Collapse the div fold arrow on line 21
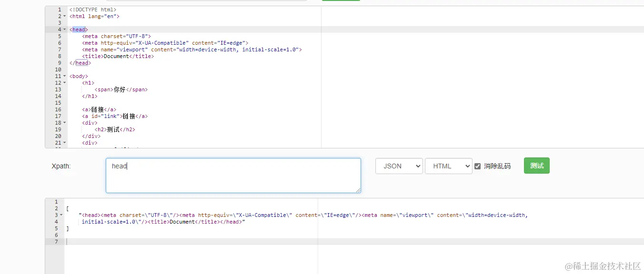Screen dimensions: 644x274 pos(65,143)
